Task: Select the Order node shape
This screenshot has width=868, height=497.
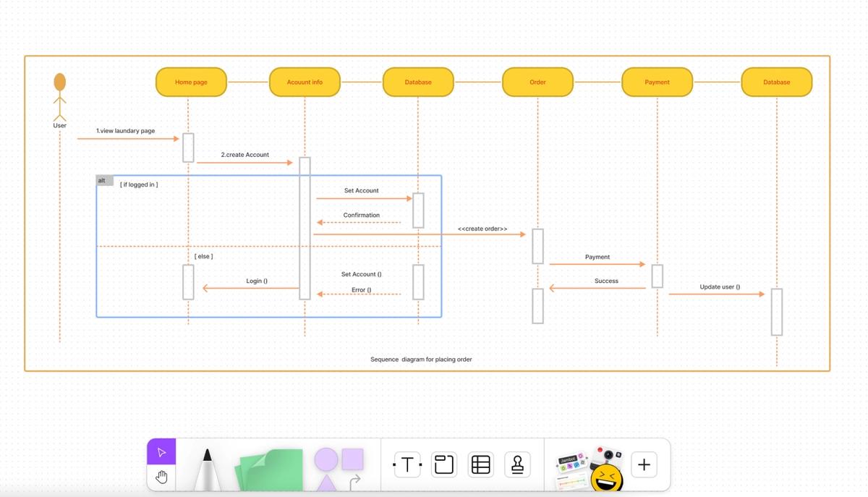Action: click(537, 82)
